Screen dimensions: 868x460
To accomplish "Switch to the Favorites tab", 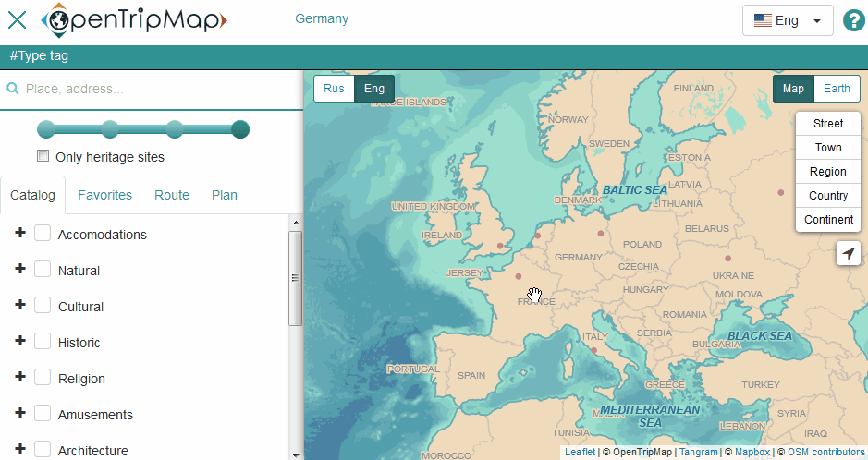I will click(x=104, y=195).
